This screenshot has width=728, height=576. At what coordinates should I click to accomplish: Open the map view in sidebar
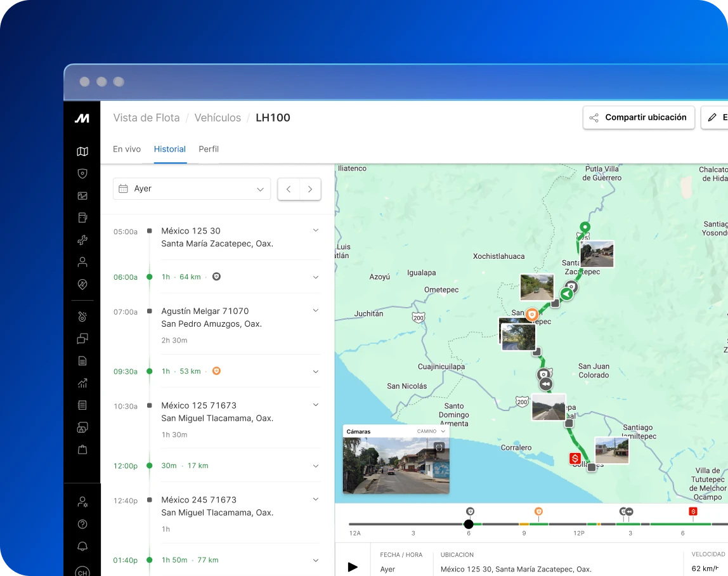pyautogui.click(x=82, y=152)
